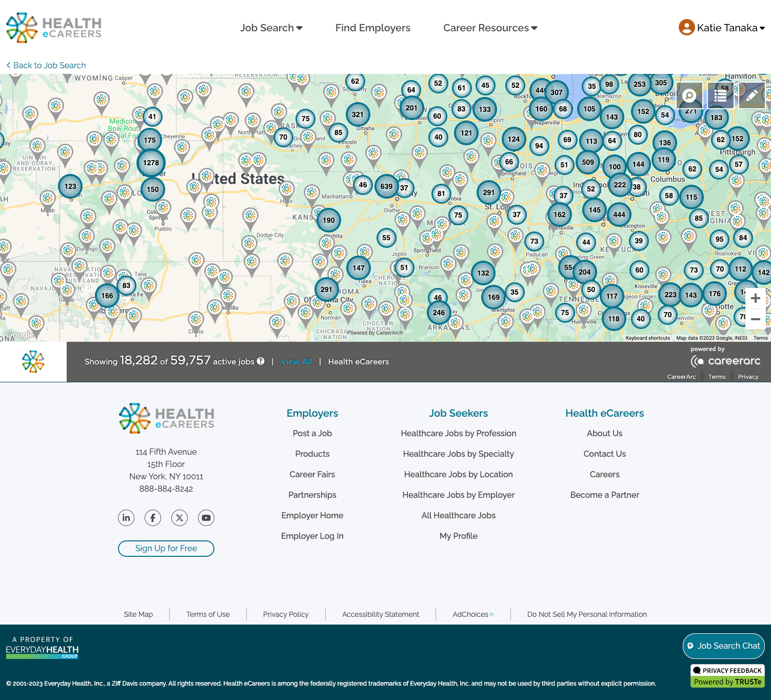
Task: Open Healthcare Jobs by Specialty
Action: (x=459, y=454)
